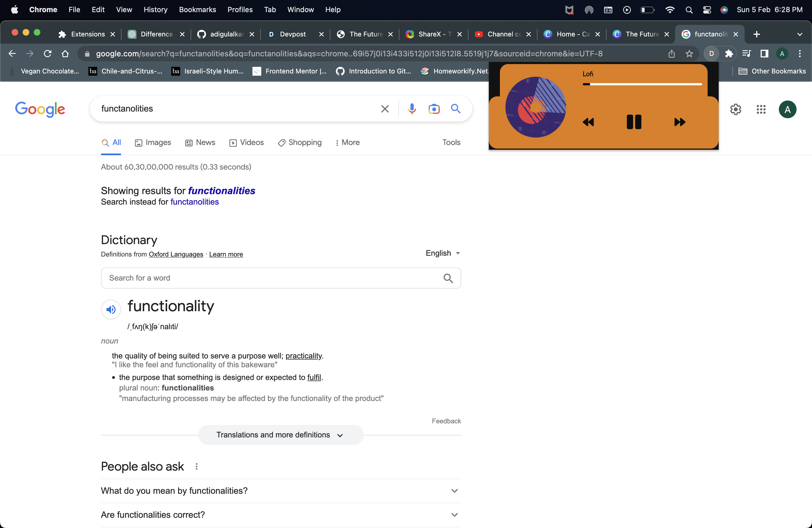812x528 pixels.
Task: Click the voice search microphone icon
Action: [412, 109]
